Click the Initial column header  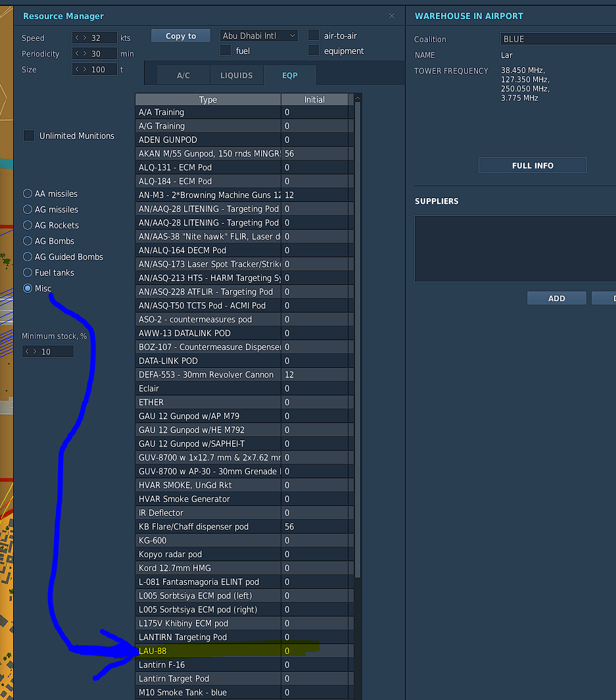pyautogui.click(x=314, y=99)
